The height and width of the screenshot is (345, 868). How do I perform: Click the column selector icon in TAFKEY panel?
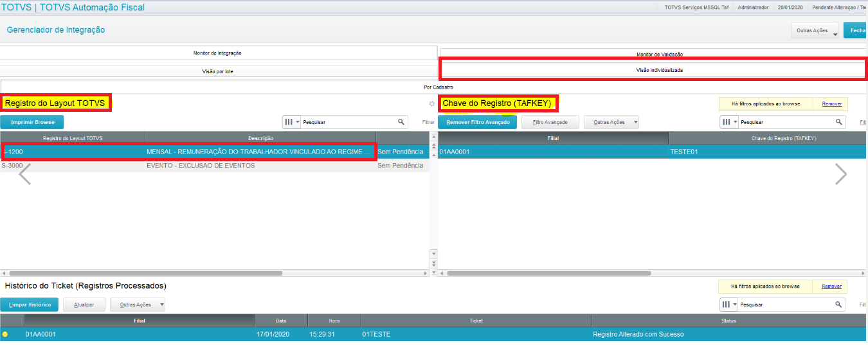(726, 121)
